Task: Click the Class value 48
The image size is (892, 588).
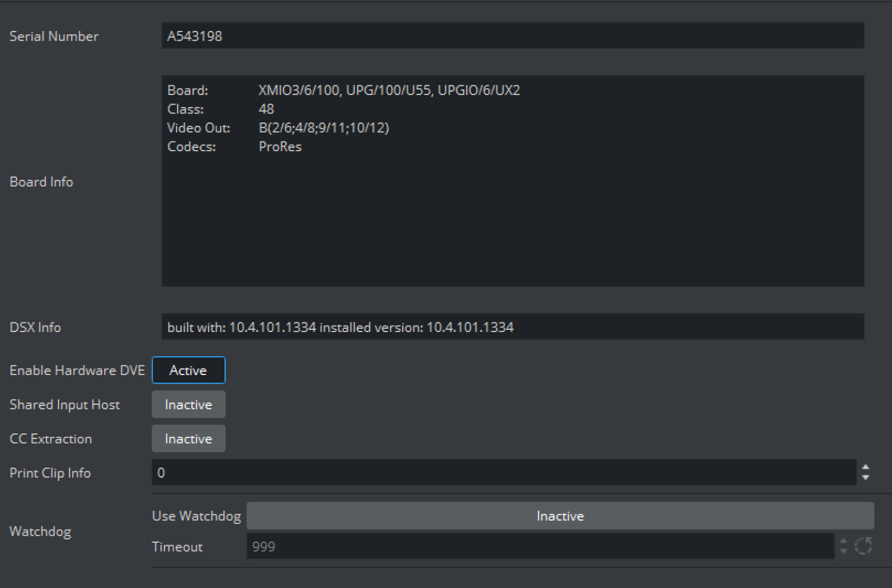Action: [266, 109]
